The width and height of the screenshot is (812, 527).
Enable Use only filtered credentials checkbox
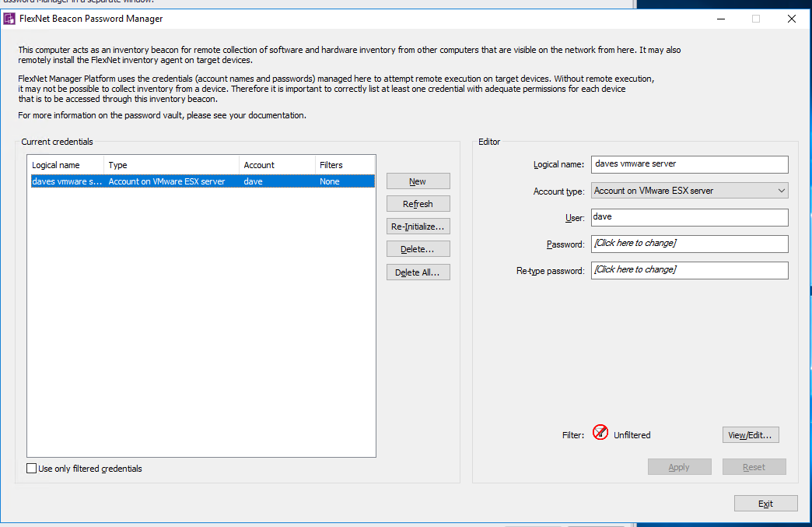click(32, 469)
